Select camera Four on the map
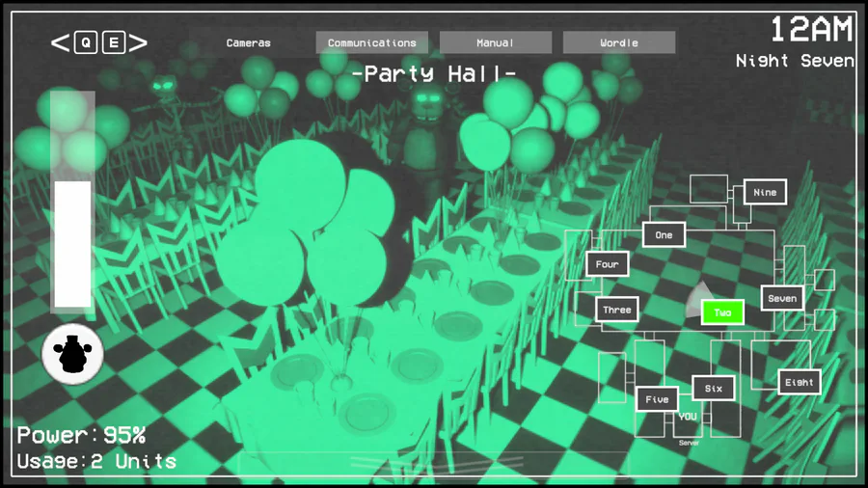The height and width of the screenshot is (488, 868). [608, 264]
